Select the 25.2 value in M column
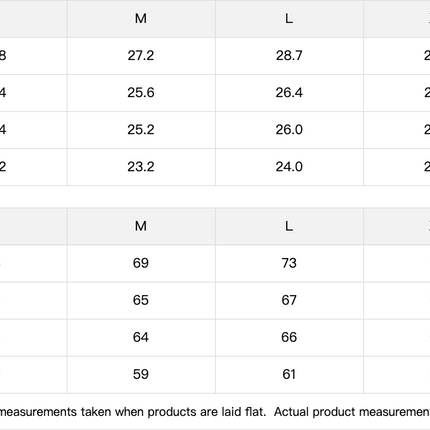This screenshot has height=430, width=430. (x=141, y=130)
